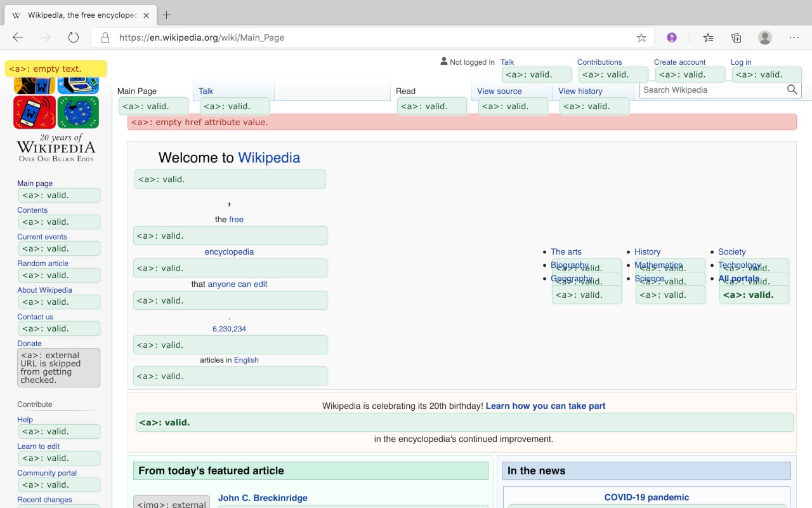Open Recent changes in the sidebar
The height and width of the screenshot is (508, 812).
44,500
